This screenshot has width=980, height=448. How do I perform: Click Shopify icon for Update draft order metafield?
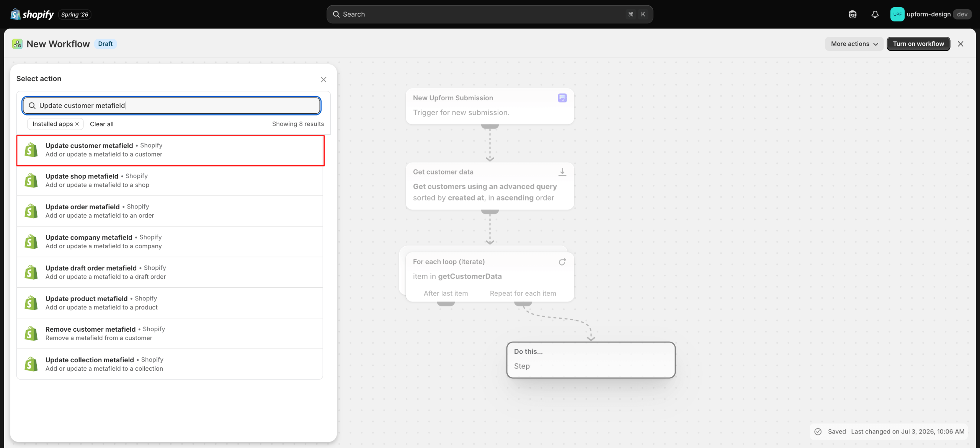click(x=31, y=272)
